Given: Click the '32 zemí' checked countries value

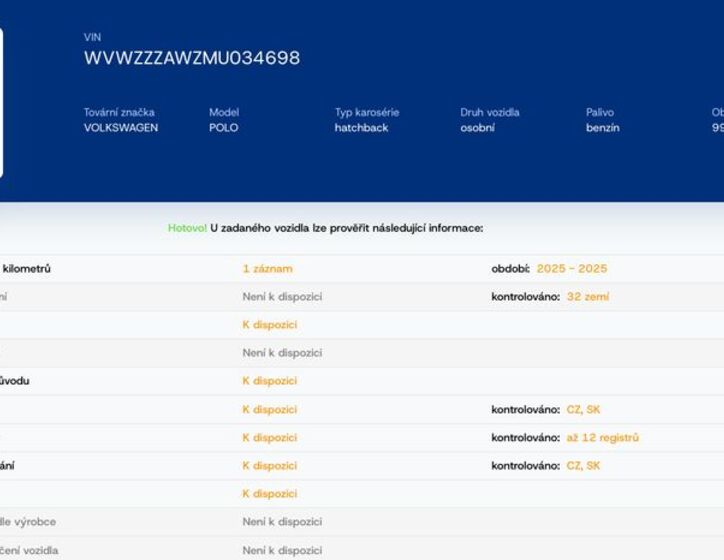Looking at the screenshot, I should click(x=587, y=297).
